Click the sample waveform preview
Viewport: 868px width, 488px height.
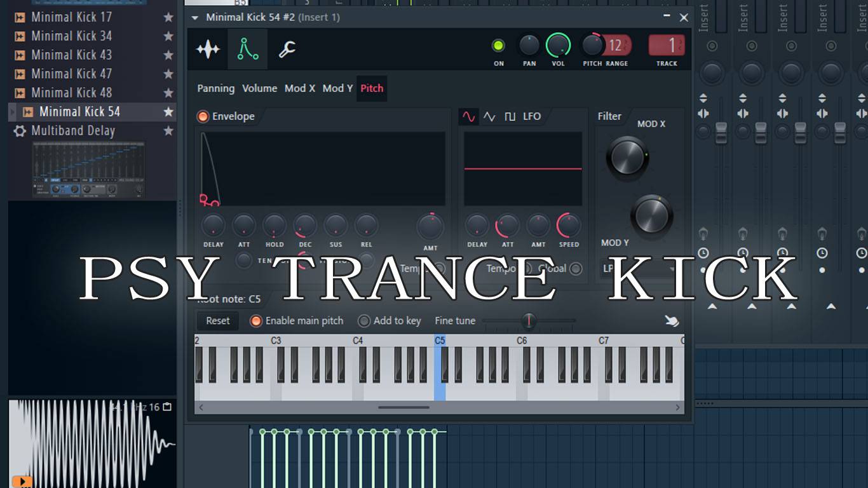pyautogui.click(x=92, y=443)
